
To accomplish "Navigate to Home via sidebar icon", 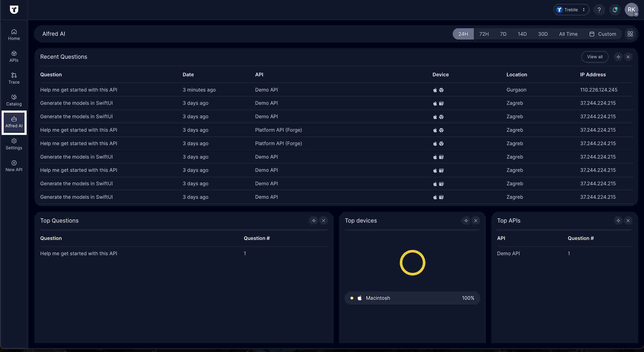I will [14, 34].
